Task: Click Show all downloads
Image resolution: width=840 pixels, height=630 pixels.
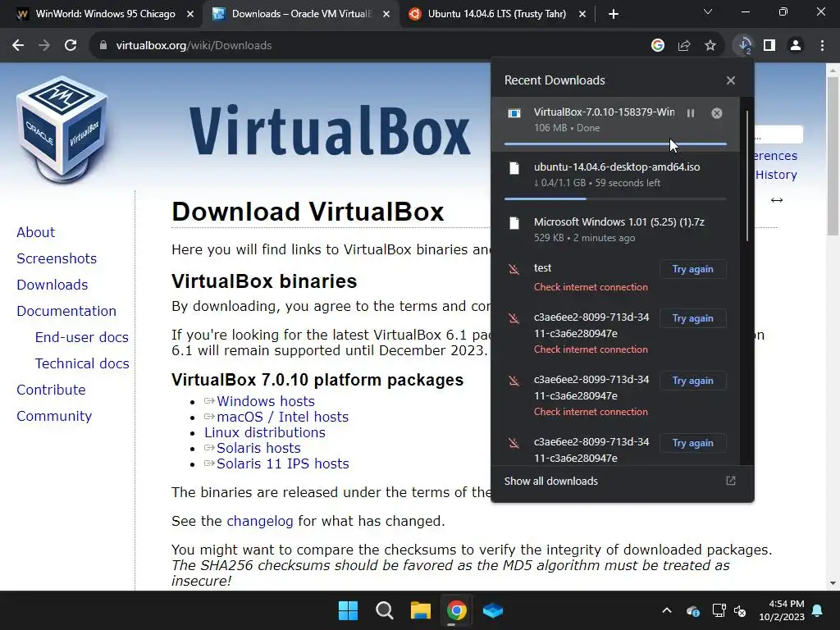Action: coord(550,481)
